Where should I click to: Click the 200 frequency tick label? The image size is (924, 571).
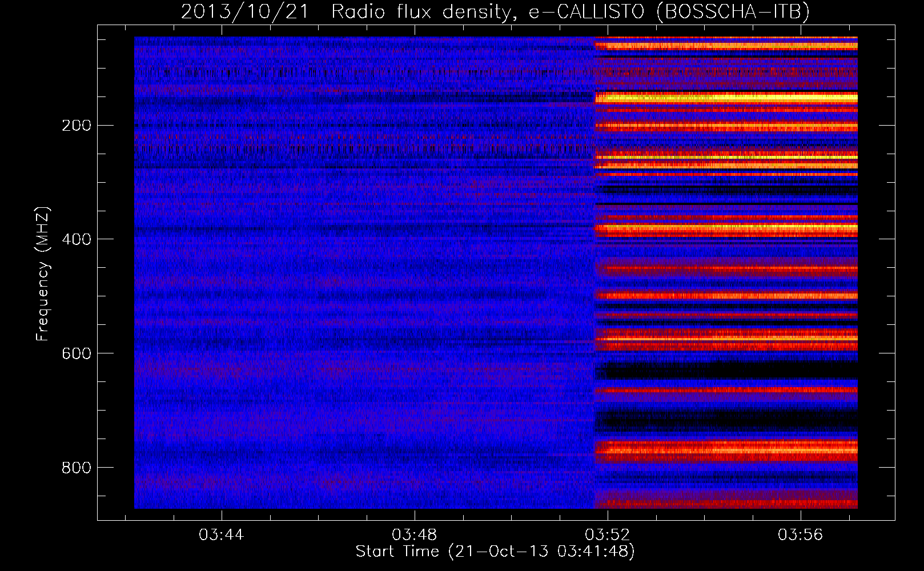click(x=76, y=125)
